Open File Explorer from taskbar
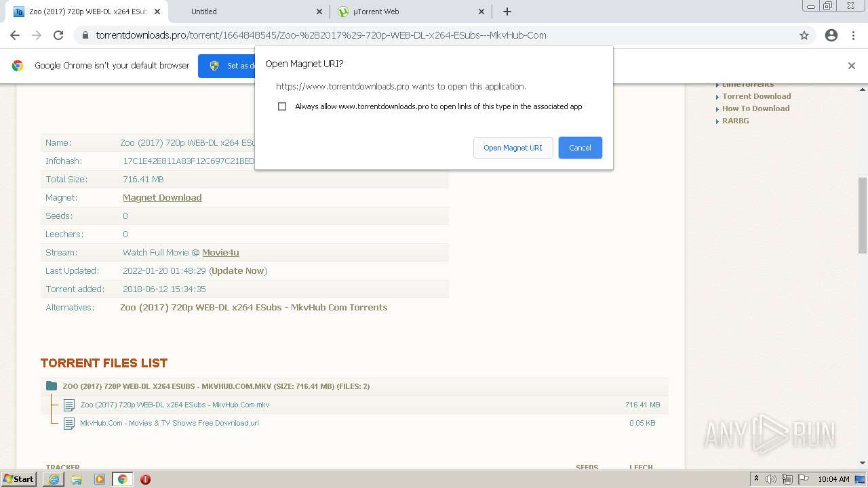 point(77,479)
